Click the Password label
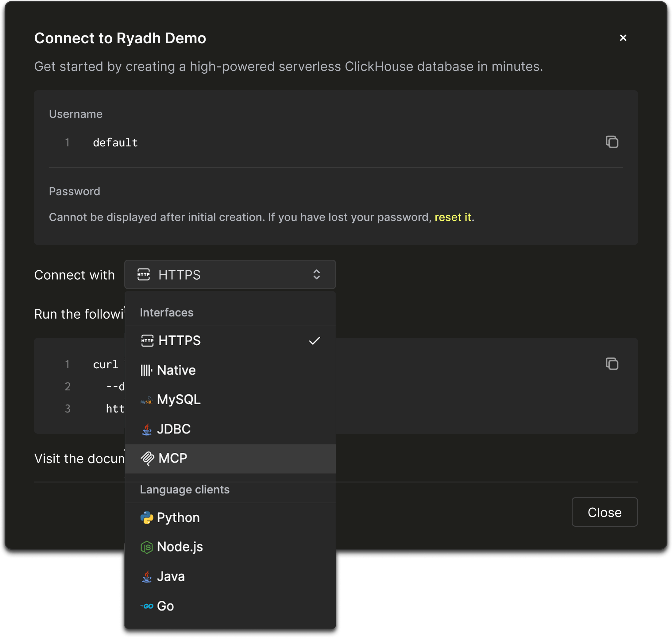This screenshot has width=672, height=639. [x=74, y=191]
